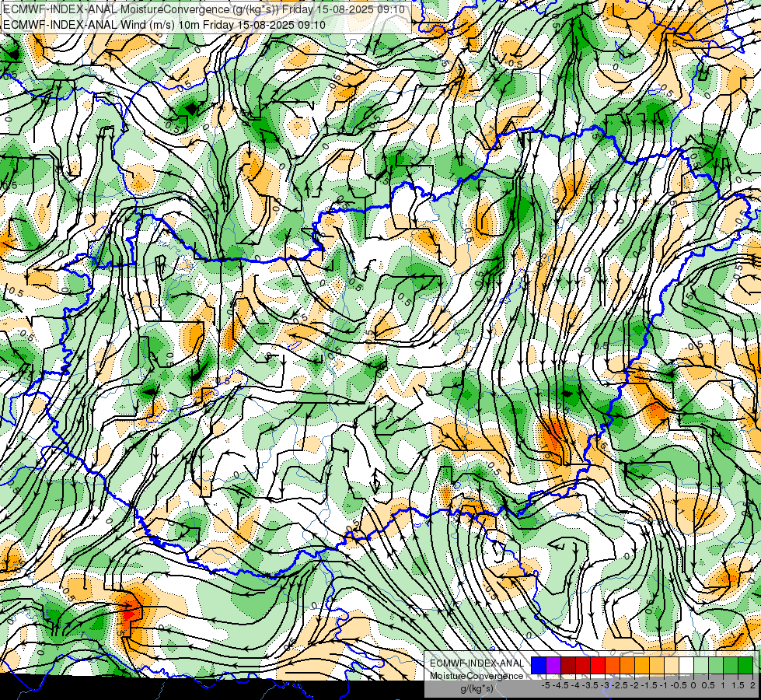Screen dimensions: 761x700
Task: Click the '-2' legend scale value
Action: tap(634, 685)
